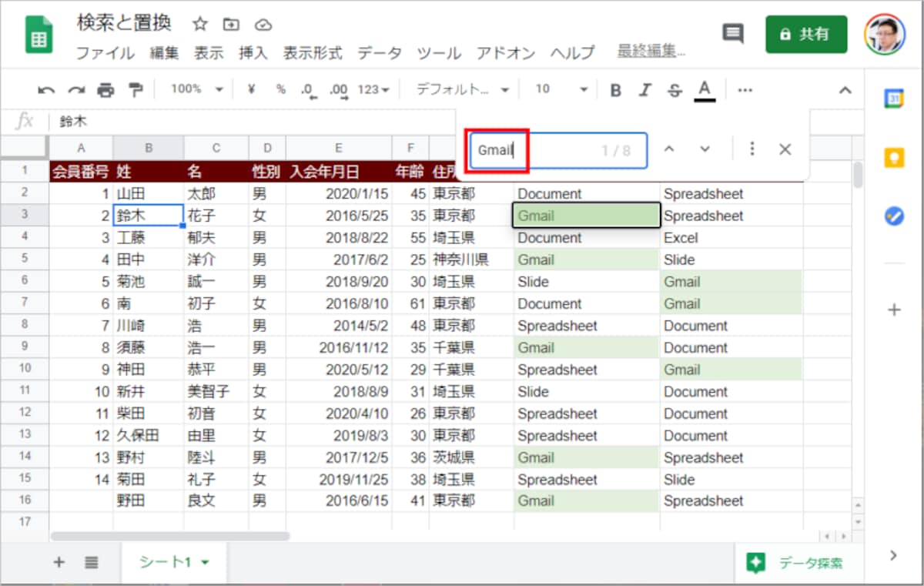924x586 pixels.
Task: Open Google Calendar side panel icon
Action: (x=894, y=99)
